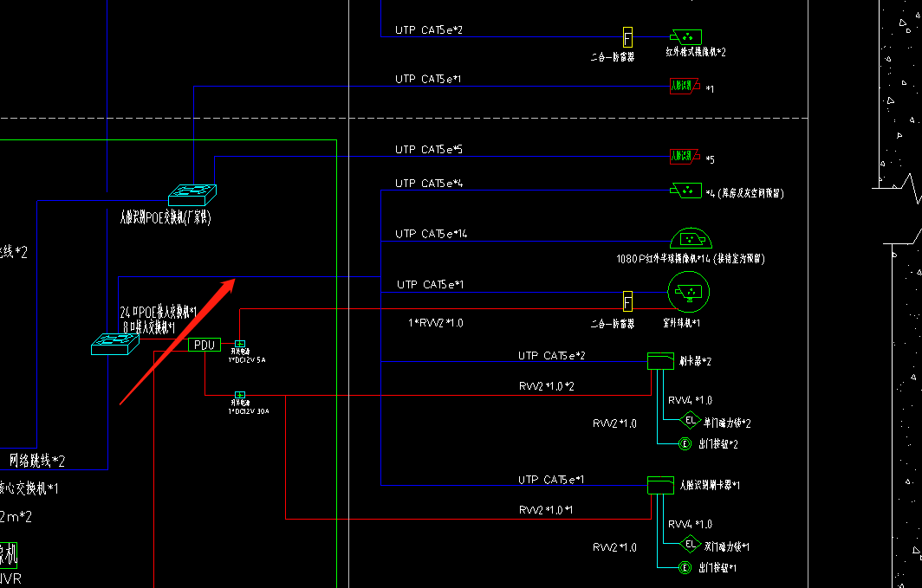Viewport: 922px width, 588px height.
Task: Click the EL symbol for 双门磁力锁*1
Action: (691, 544)
